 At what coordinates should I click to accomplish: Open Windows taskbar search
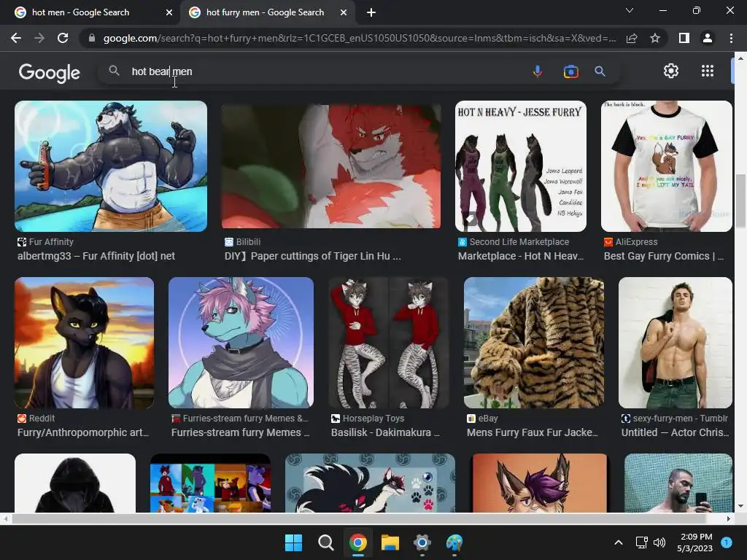pyautogui.click(x=326, y=542)
